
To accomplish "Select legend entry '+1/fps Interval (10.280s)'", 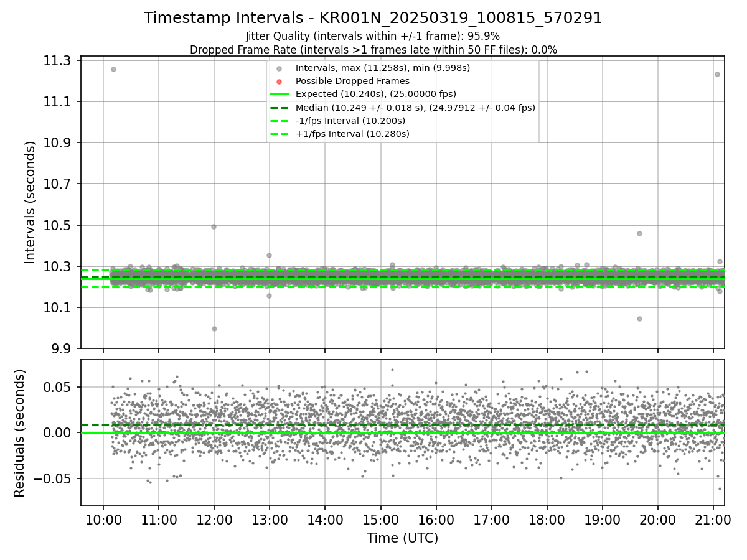I will tap(352, 134).
